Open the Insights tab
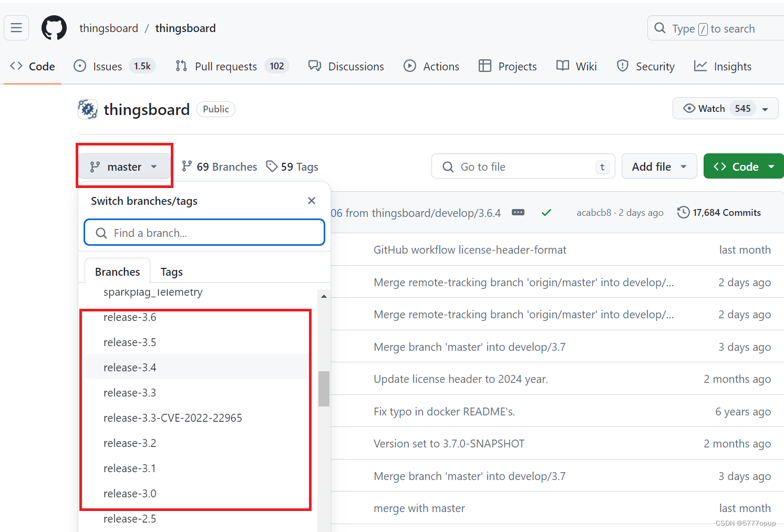784x532 pixels. tap(723, 66)
